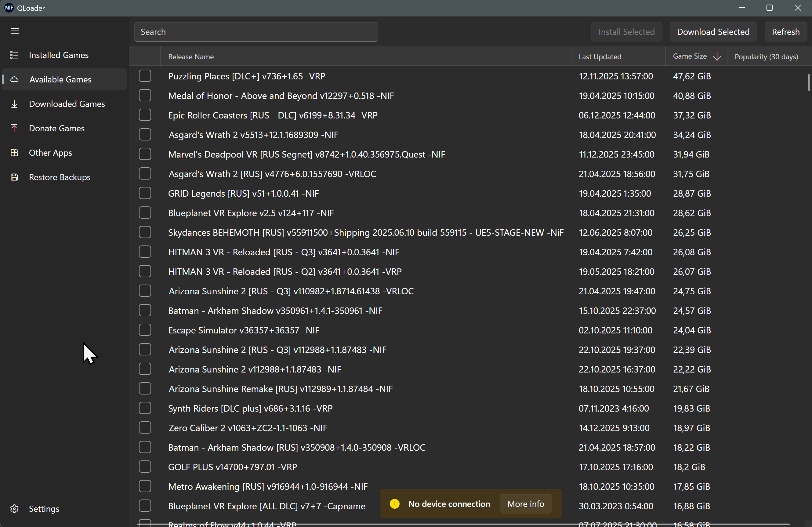The height and width of the screenshot is (527, 812).
Task: Click the Other Apps grid icon
Action: pos(14,153)
